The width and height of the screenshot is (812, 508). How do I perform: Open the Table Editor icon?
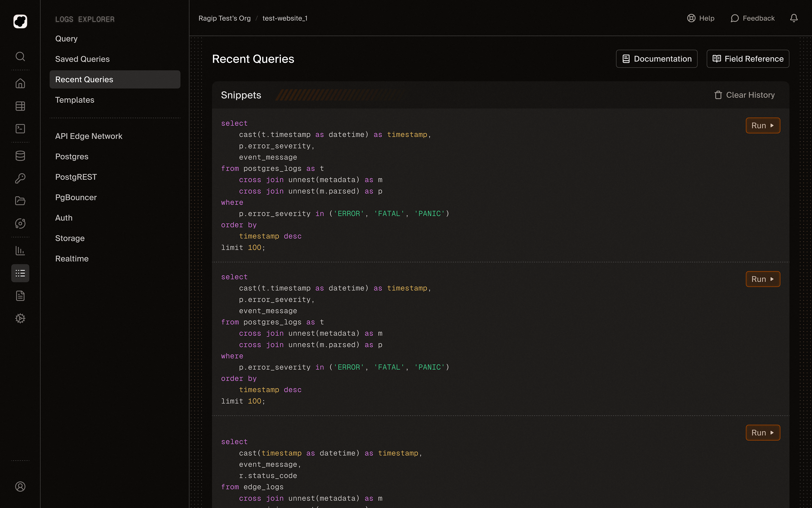pos(20,106)
